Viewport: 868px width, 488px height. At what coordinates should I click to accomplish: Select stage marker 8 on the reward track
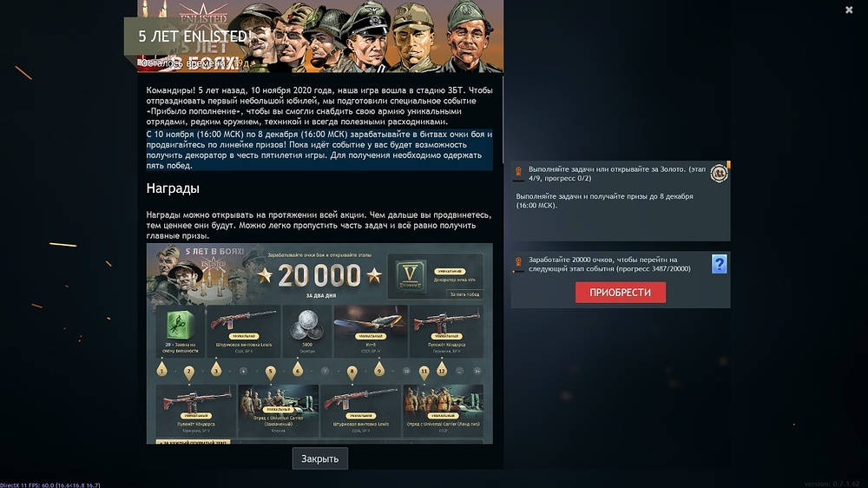352,372
